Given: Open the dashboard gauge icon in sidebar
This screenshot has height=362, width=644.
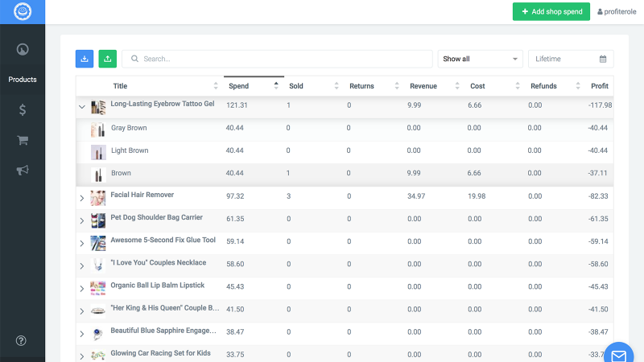Looking at the screenshot, I should point(23,50).
